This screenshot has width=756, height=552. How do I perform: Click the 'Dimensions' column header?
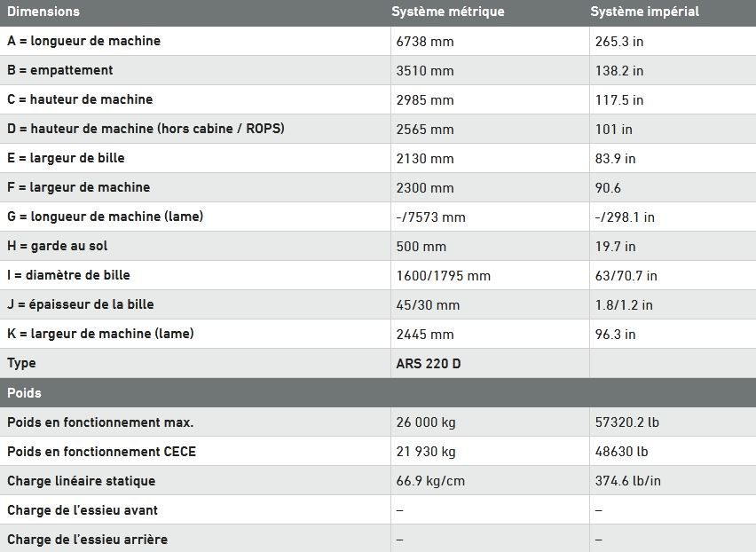click(x=43, y=12)
